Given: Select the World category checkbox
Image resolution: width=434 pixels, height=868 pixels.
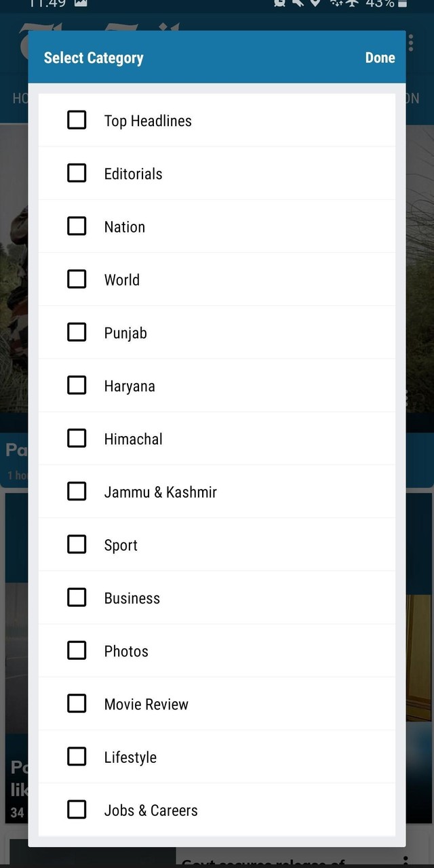Looking at the screenshot, I should (x=77, y=279).
